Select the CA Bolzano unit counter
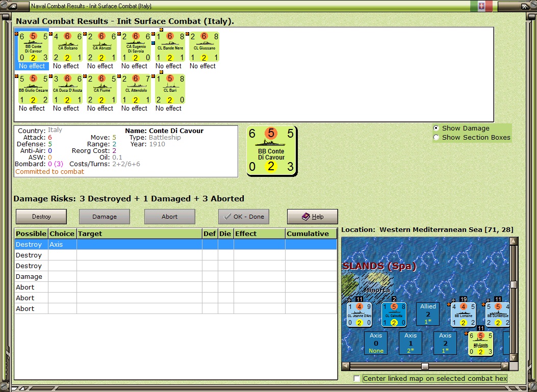 pyautogui.click(x=67, y=46)
